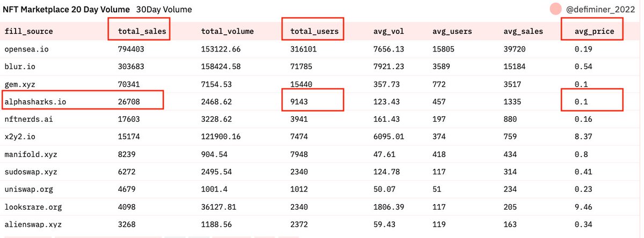Image resolution: width=644 pixels, height=238 pixels.
Task: Click alienswap.xyz total_users value 2372
Action: pyautogui.click(x=299, y=224)
